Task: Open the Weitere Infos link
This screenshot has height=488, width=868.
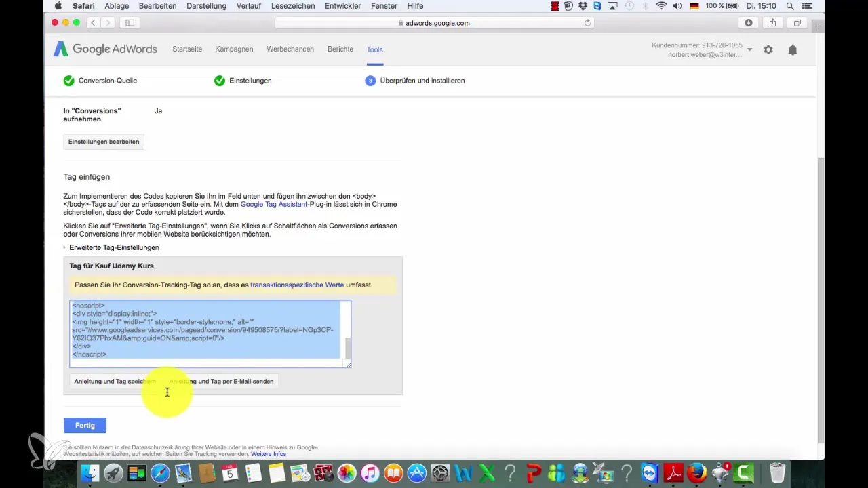Action: point(269,454)
